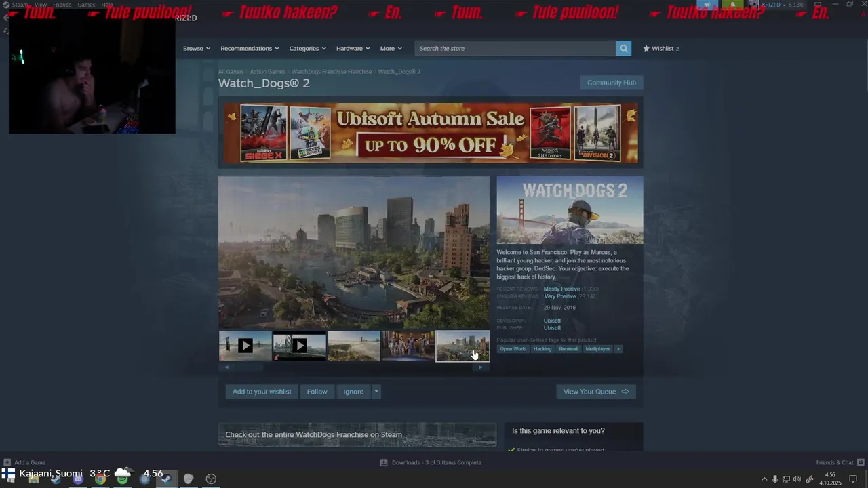Viewport: 868px width, 488px height.
Task: Open the volume speaker tray icon
Action: point(797,479)
